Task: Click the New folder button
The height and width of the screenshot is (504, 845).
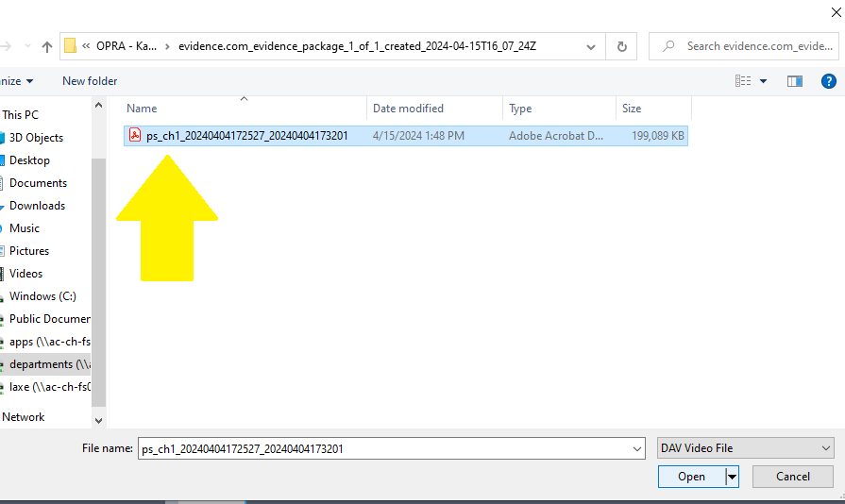Action: (x=90, y=81)
